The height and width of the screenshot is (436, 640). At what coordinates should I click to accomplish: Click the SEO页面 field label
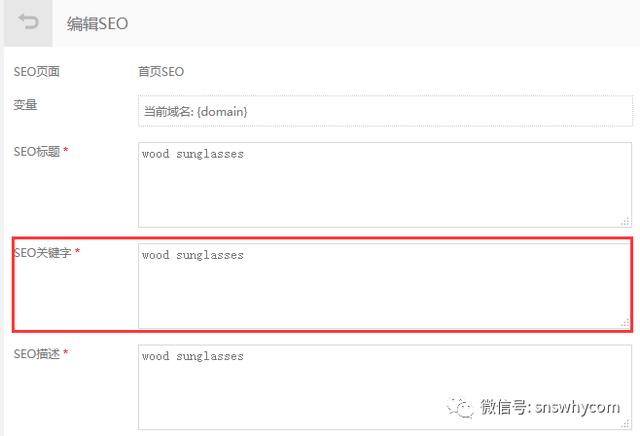click(x=37, y=72)
